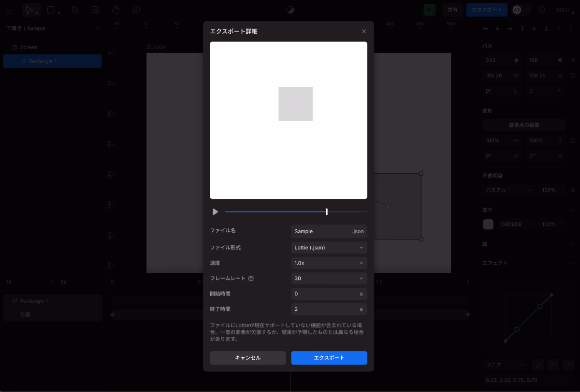580x392 pixels.
Task: Open the version history clock icon
Action: 541,10
